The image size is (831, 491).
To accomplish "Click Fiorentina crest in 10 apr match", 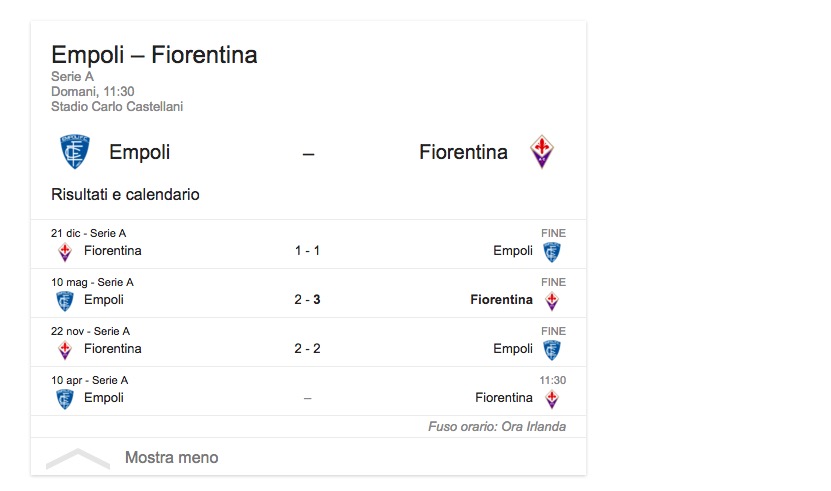I will (x=552, y=398).
